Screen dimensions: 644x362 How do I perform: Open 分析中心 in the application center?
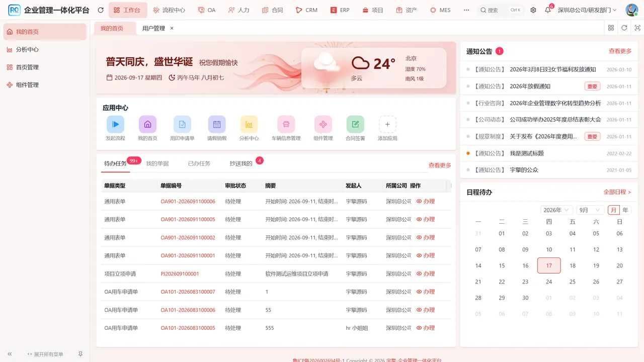tap(249, 124)
